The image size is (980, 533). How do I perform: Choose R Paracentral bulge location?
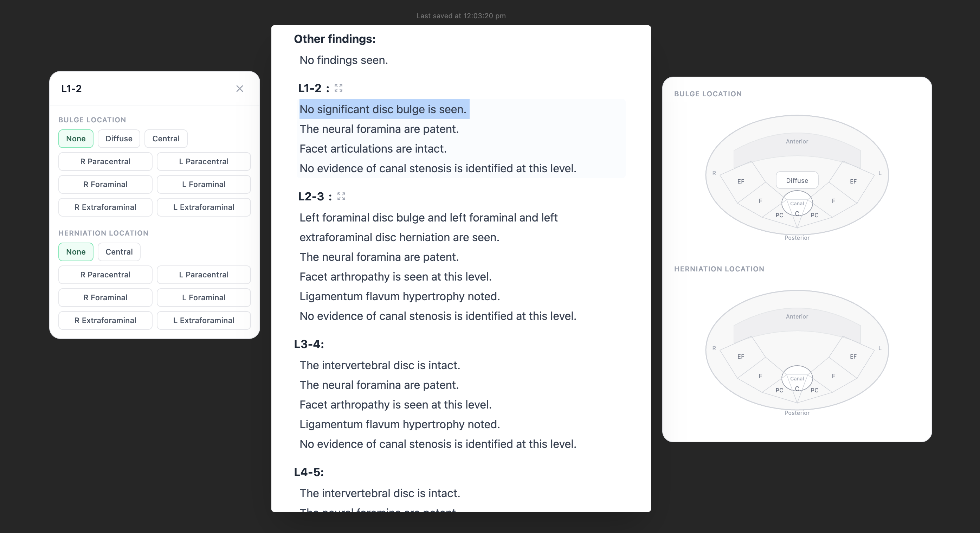point(105,161)
